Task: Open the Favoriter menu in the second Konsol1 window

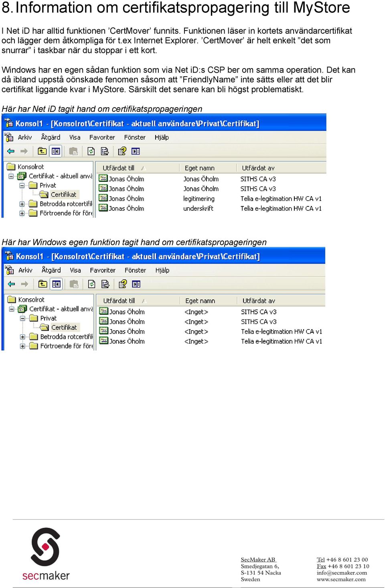Action: coord(103,270)
